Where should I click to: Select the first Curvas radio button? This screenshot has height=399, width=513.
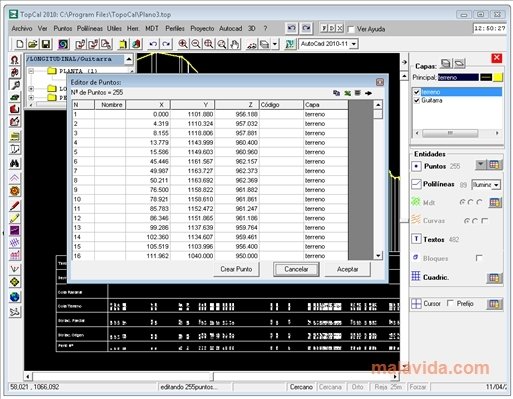point(467,221)
